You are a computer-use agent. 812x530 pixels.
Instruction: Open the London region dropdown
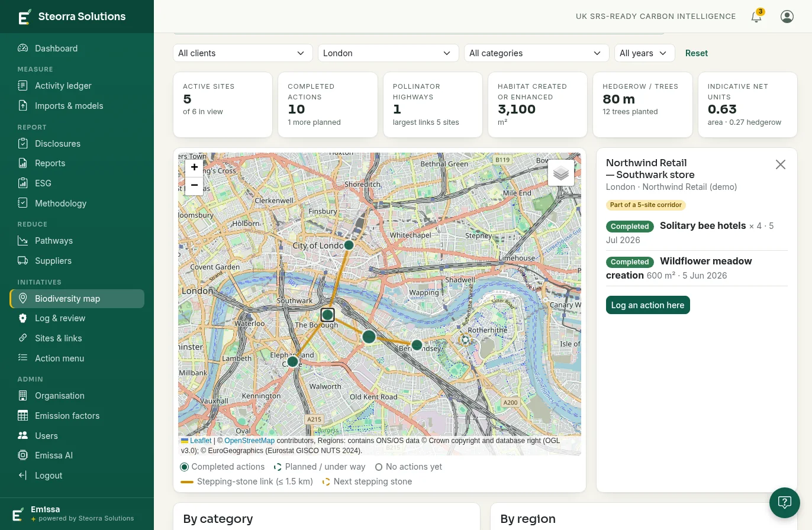pos(388,53)
